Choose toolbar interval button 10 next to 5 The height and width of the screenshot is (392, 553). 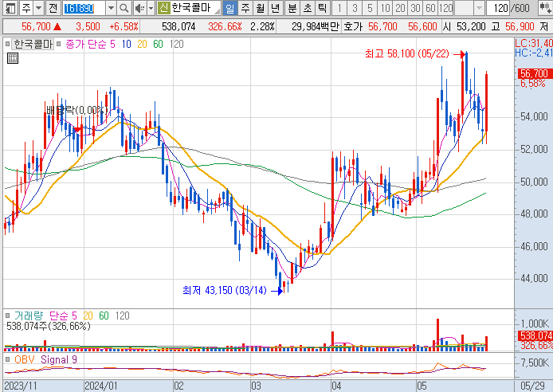(385, 8)
